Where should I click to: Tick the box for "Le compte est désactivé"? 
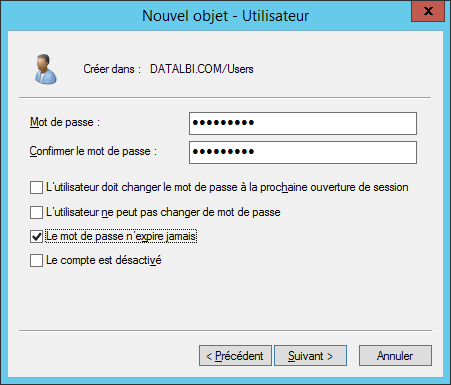pos(36,260)
